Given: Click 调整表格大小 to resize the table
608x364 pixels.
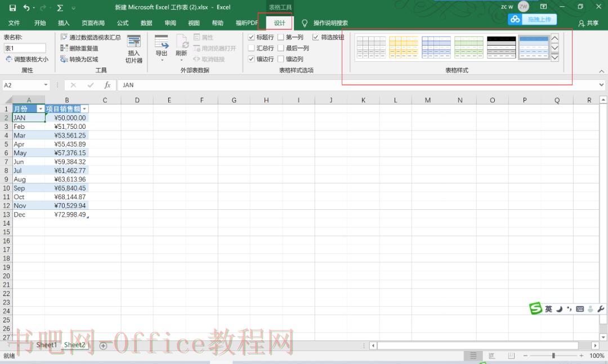Looking at the screenshot, I should pos(27,59).
